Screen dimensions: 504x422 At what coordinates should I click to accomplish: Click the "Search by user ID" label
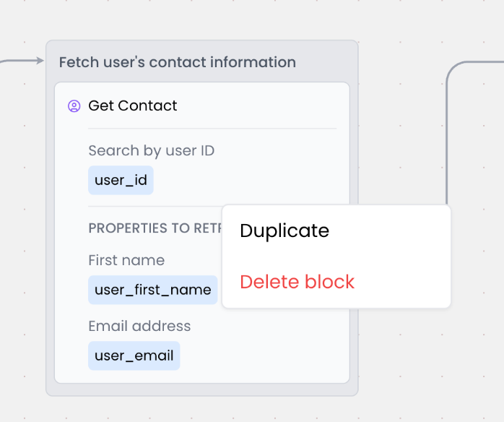[x=151, y=150]
